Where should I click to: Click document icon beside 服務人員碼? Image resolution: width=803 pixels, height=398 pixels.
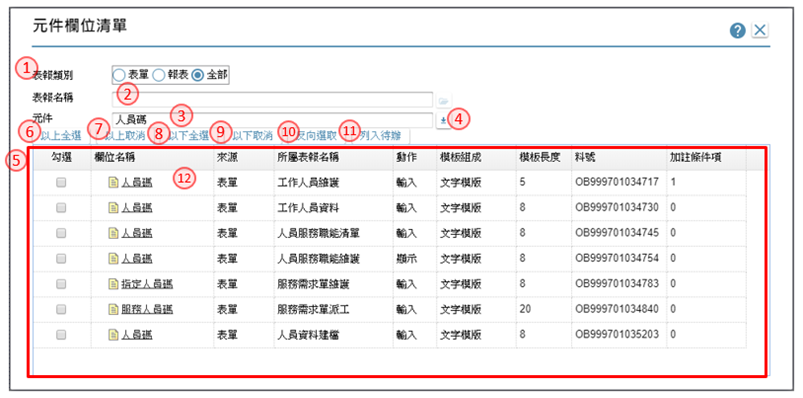click(113, 309)
